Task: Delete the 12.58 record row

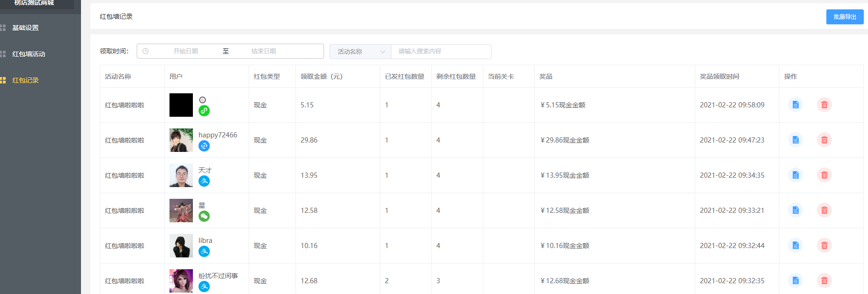Action: (824, 210)
